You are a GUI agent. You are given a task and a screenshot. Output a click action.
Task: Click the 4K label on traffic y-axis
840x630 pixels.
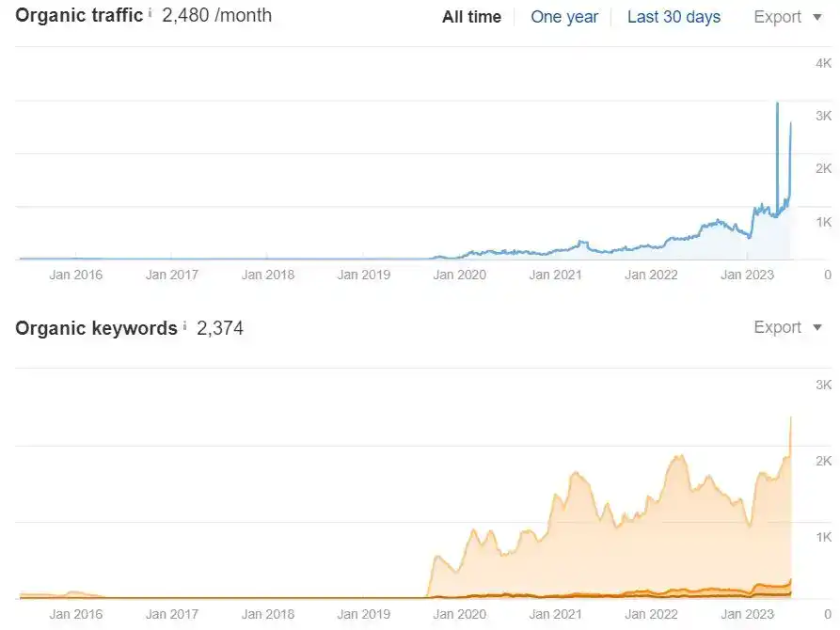point(823,63)
